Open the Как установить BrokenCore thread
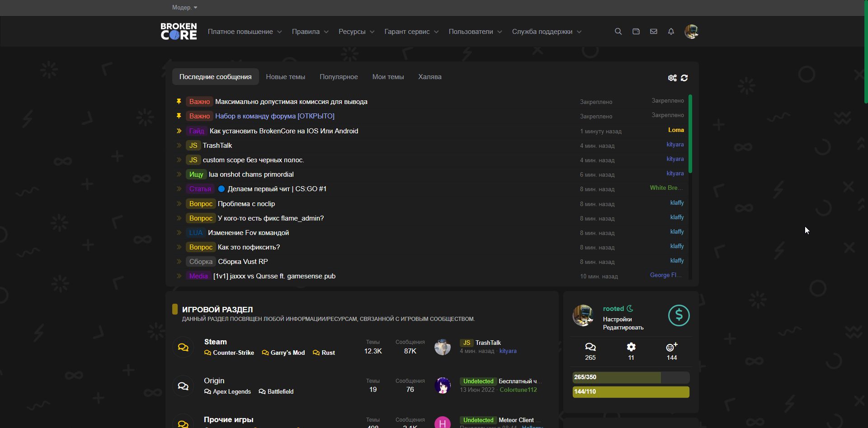Viewport: 868px width, 428px height. coord(284,131)
